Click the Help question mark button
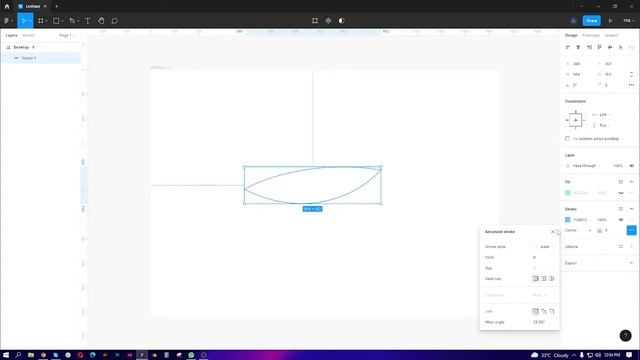Screen dimensions: 640x360 coord(625,336)
